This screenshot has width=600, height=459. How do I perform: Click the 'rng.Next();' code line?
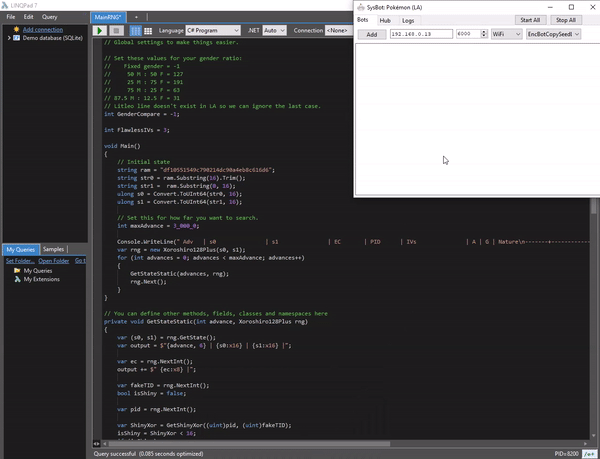(148, 282)
